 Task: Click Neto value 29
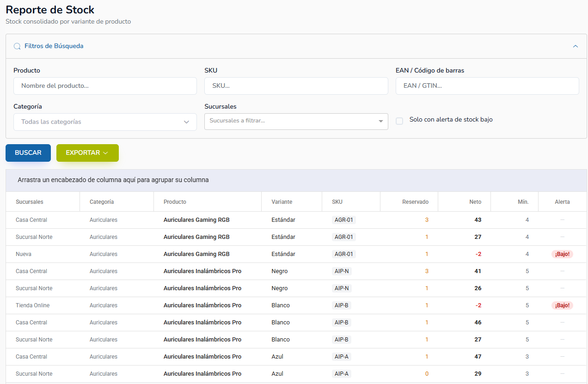(478, 374)
